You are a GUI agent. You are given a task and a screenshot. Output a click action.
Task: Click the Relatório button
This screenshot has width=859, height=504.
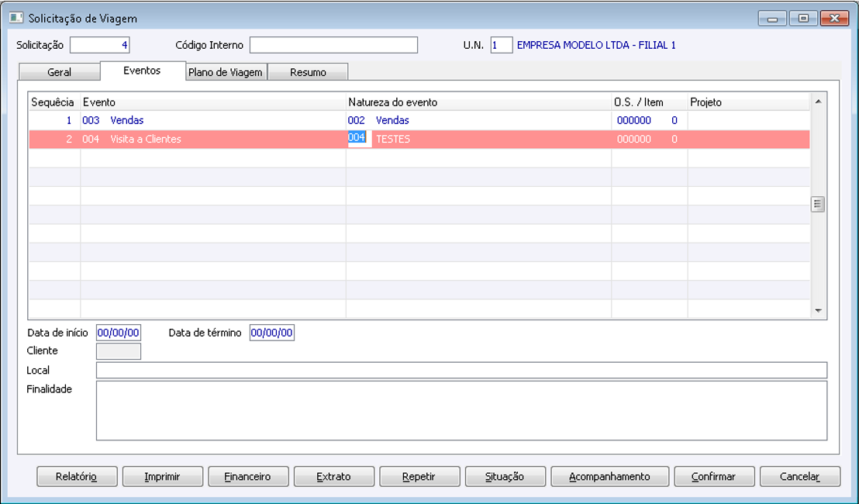(x=77, y=477)
